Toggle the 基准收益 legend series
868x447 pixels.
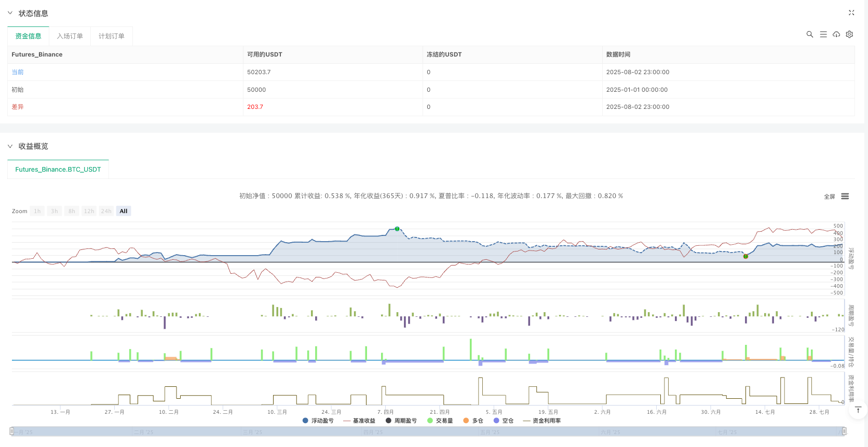tap(359, 421)
